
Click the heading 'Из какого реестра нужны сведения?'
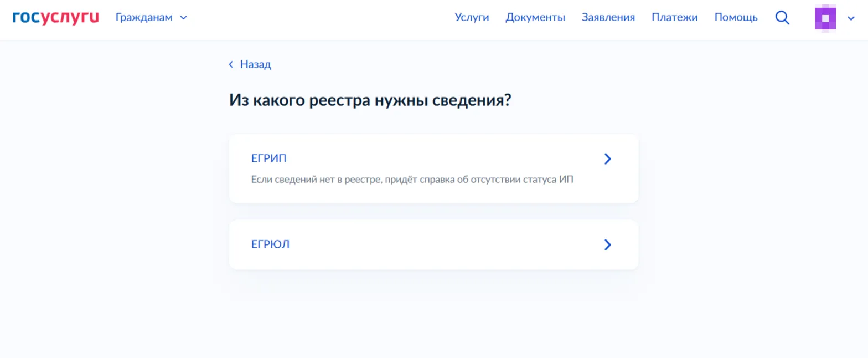point(369,101)
